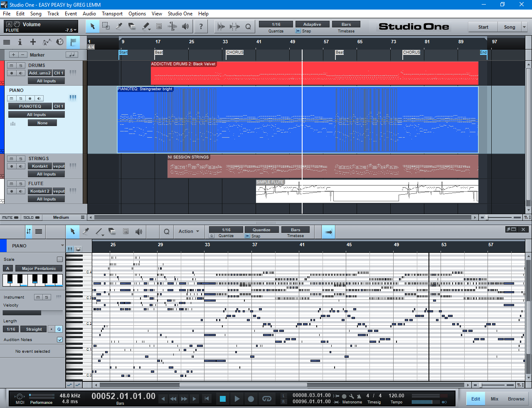Click the Quantize Q icon in editor toolbar

pos(167,232)
